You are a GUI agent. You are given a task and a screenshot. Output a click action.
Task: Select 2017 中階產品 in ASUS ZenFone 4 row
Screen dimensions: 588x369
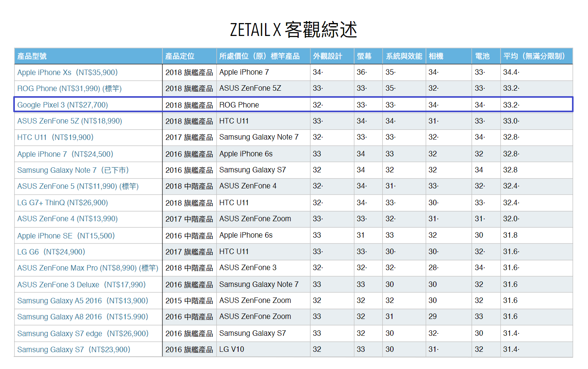pos(189,219)
